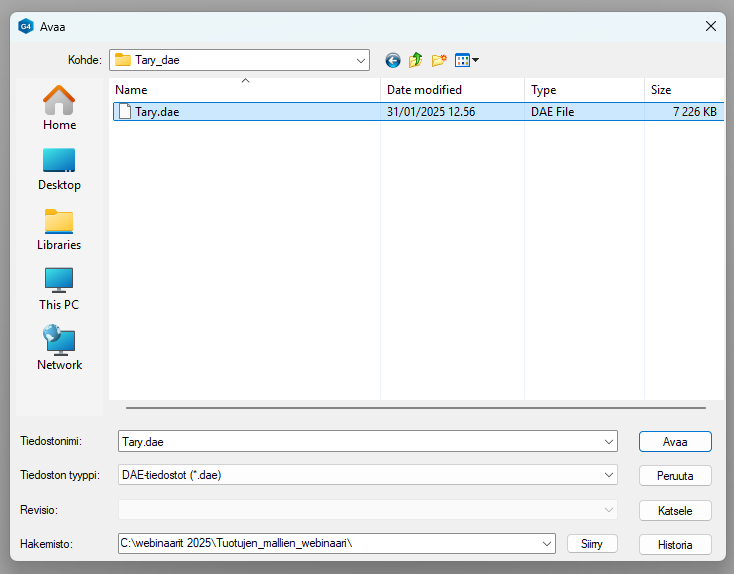
Task: Click the Peruuta cancel button
Action: coord(675,476)
